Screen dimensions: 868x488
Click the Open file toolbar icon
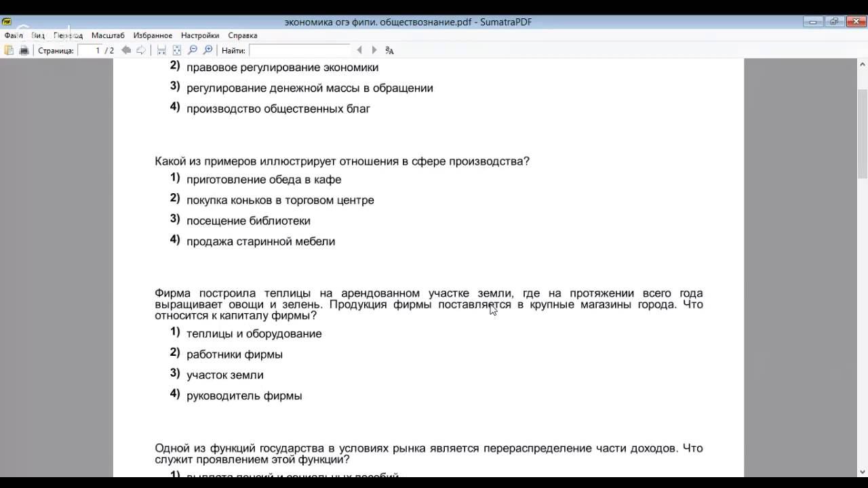(9, 50)
